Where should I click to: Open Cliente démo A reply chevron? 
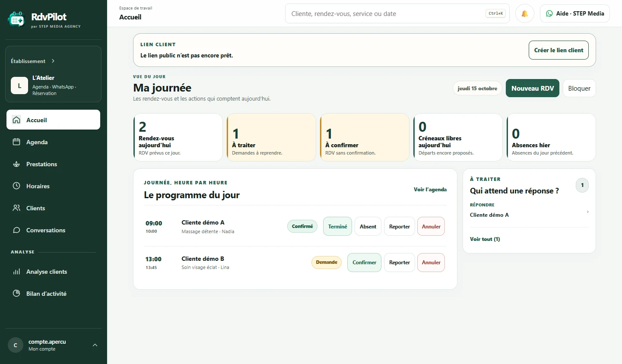coord(588,212)
